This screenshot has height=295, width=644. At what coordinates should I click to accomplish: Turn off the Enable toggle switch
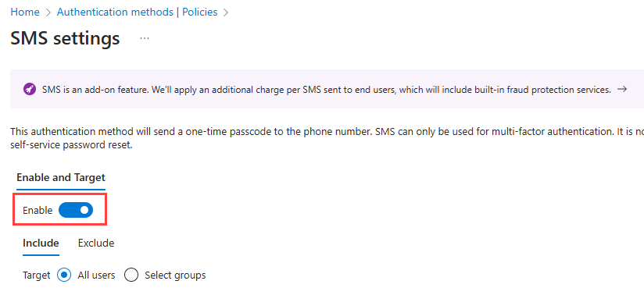point(76,210)
